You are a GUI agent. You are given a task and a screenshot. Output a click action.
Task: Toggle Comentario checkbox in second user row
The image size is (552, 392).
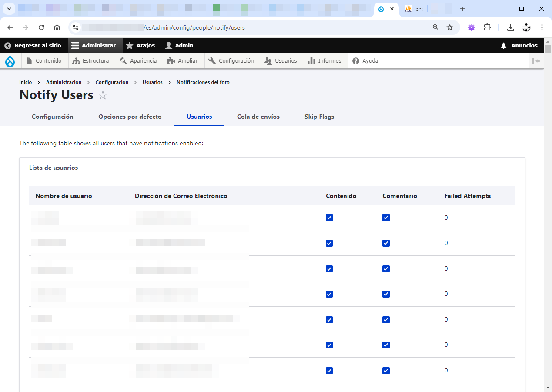point(386,243)
